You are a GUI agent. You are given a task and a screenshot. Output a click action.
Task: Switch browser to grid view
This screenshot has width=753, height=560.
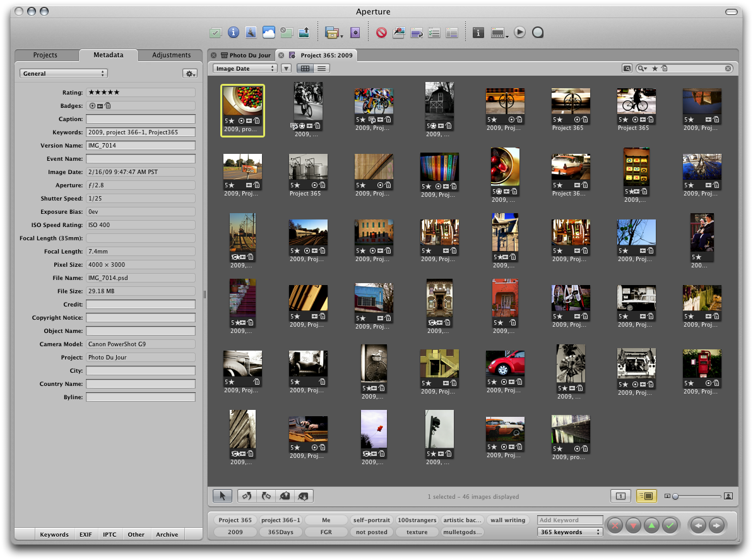(305, 68)
